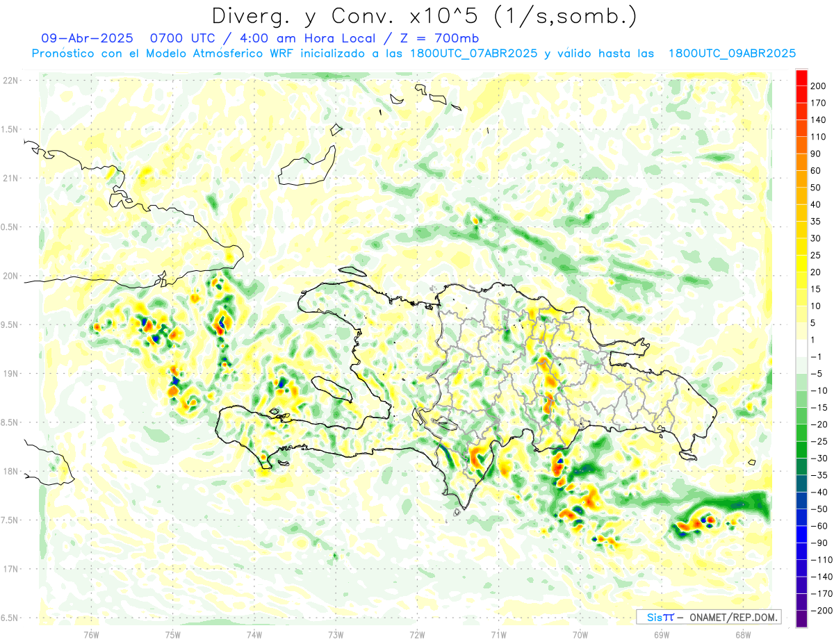Click the '-35' colorbar value
The image size is (834, 644).
[x=818, y=475]
